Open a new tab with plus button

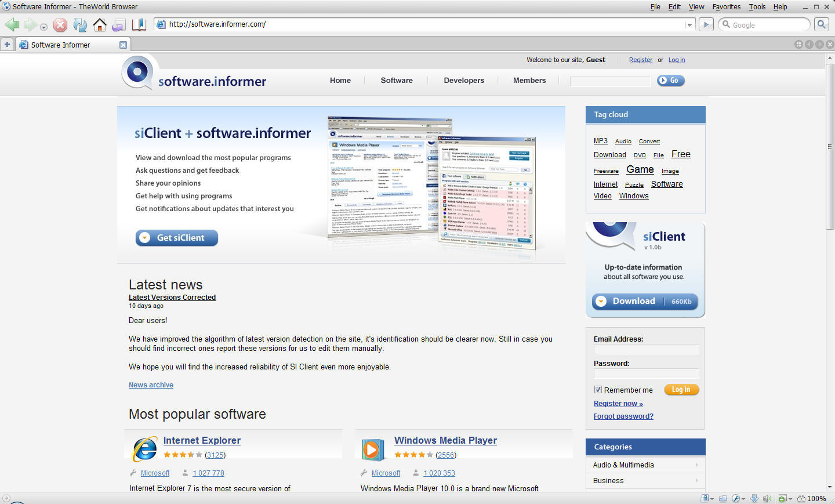tap(7, 45)
